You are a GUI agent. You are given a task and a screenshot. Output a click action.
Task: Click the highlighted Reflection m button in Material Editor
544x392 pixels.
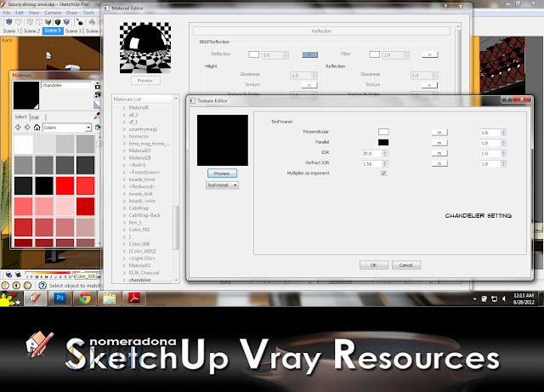pyautogui.click(x=309, y=54)
